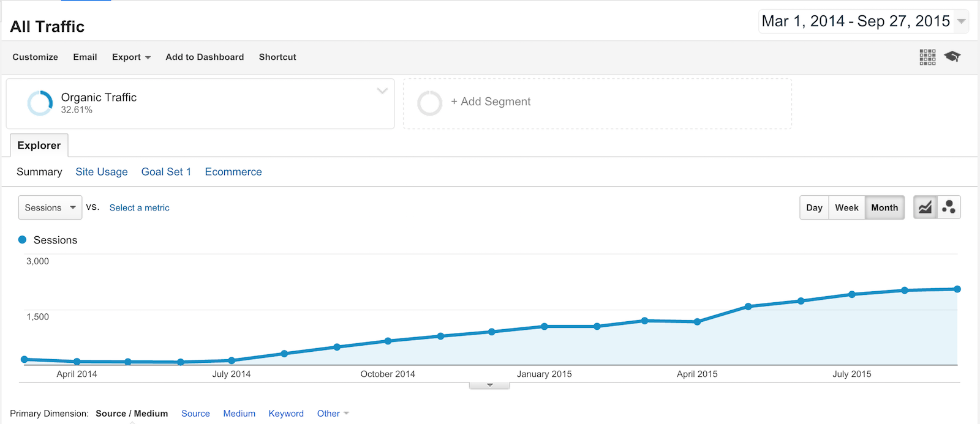Switch to the Site Usage tab
The image size is (980, 424).
(x=102, y=172)
